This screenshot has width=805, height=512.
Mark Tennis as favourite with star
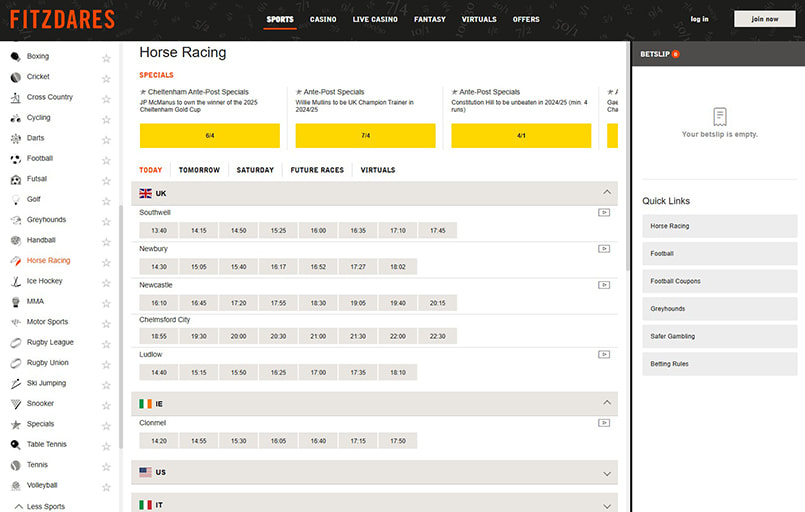coord(106,465)
